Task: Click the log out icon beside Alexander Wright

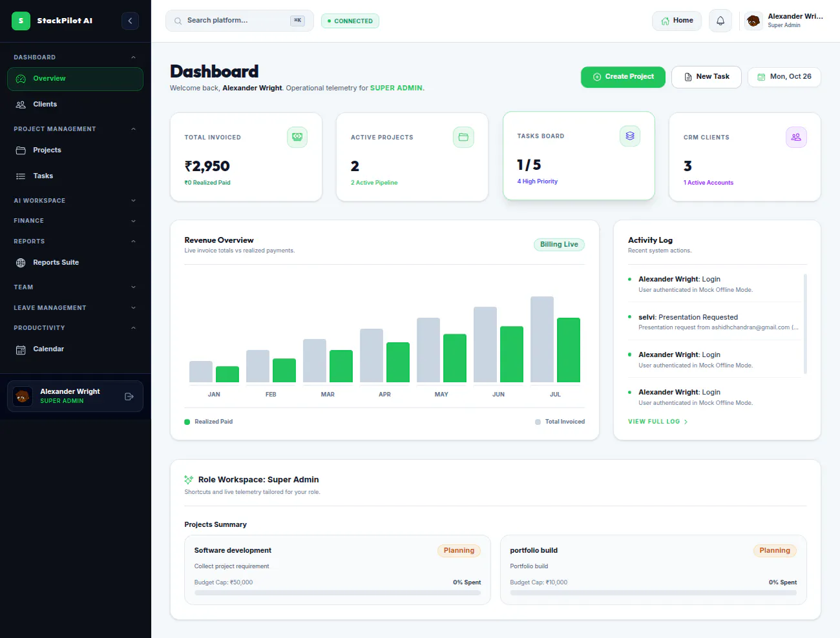Action: point(129,396)
